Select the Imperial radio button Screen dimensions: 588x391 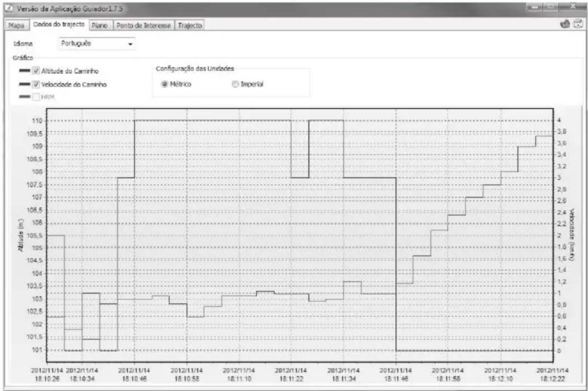[235, 84]
